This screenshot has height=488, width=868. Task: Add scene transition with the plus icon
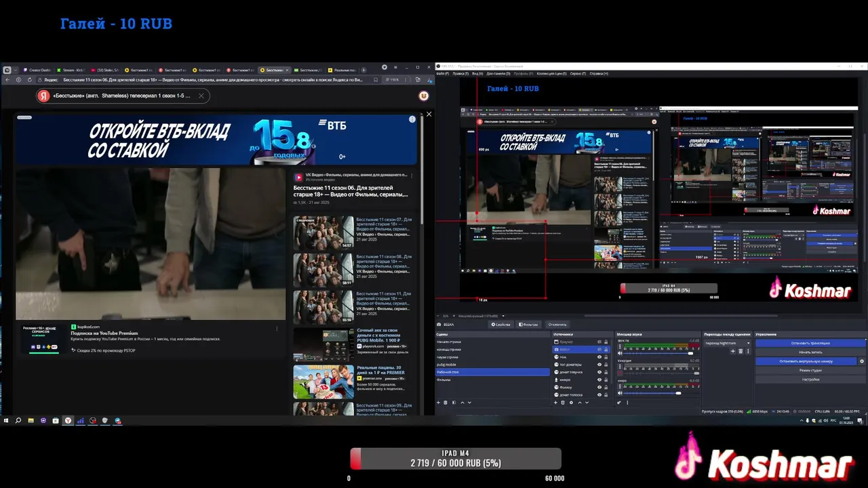(x=732, y=351)
